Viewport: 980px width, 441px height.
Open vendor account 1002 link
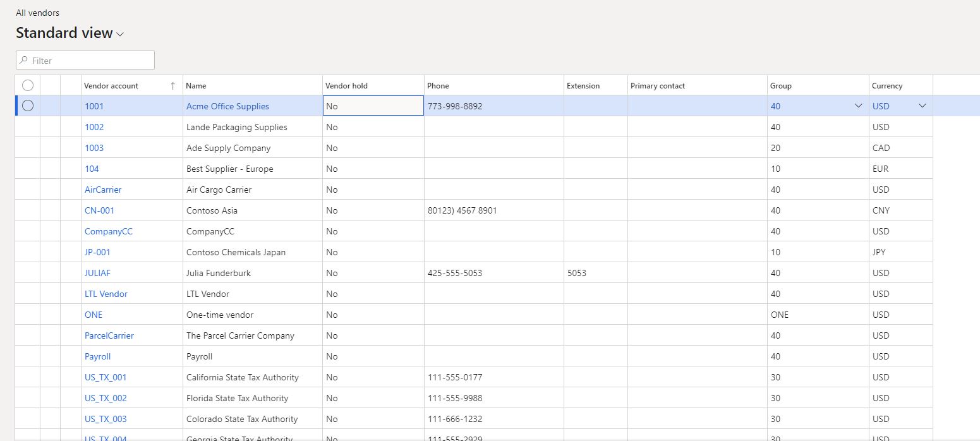click(x=94, y=127)
